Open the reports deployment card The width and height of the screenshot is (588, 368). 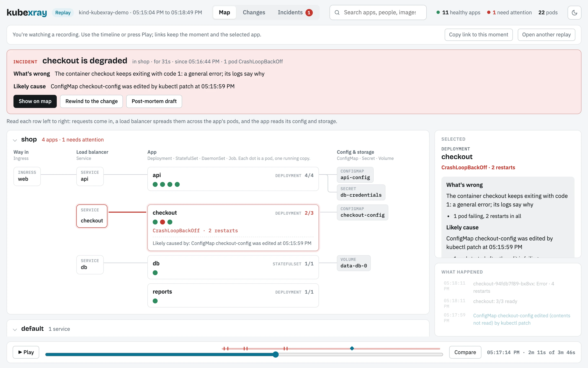[233, 295]
